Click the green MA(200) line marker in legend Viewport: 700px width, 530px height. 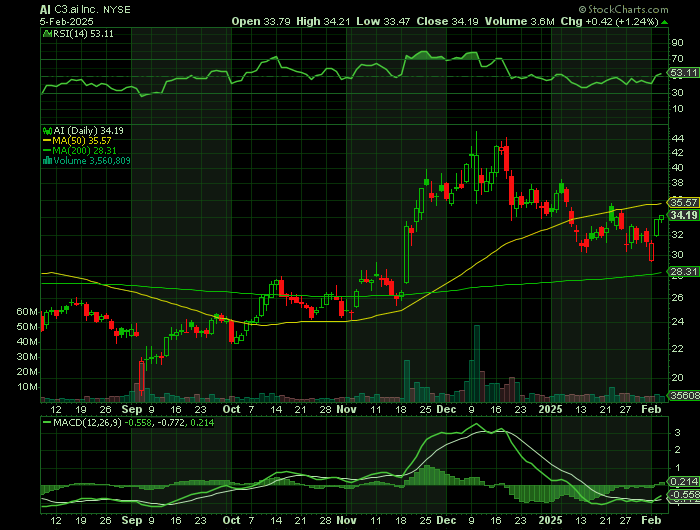(x=47, y=151)
